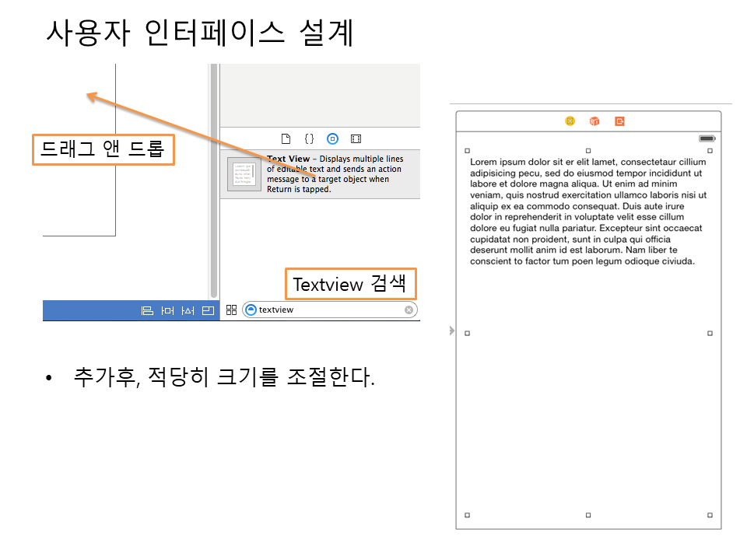Select the yellow View Controller icon
This screenshot has width=747, height=560.
pyautogui.click(x=570, y=121)
